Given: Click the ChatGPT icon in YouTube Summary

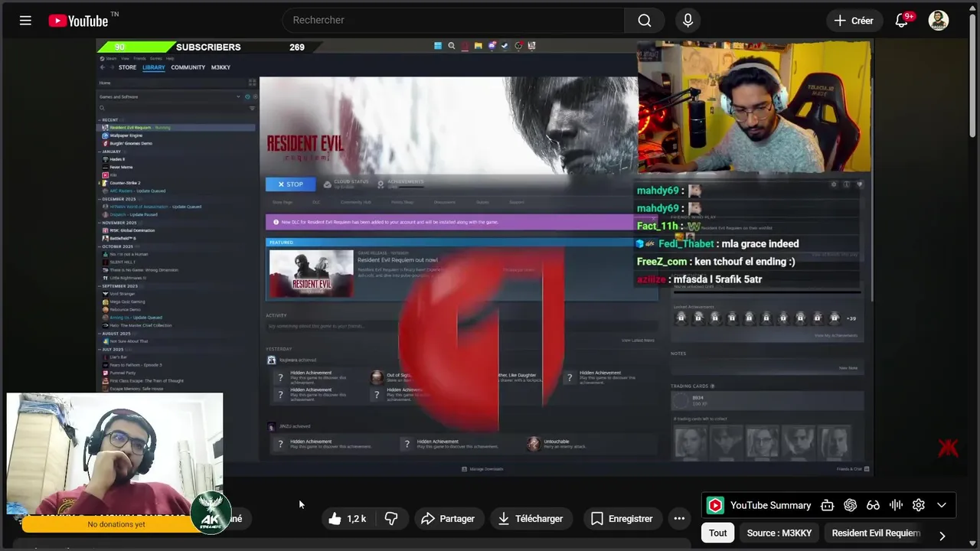Looking at the screenshot, I should click(x=850, y=505).
